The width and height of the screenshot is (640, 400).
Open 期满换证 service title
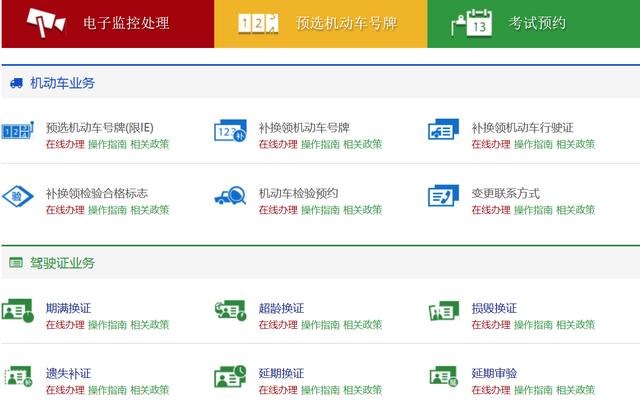click(69, 308)
